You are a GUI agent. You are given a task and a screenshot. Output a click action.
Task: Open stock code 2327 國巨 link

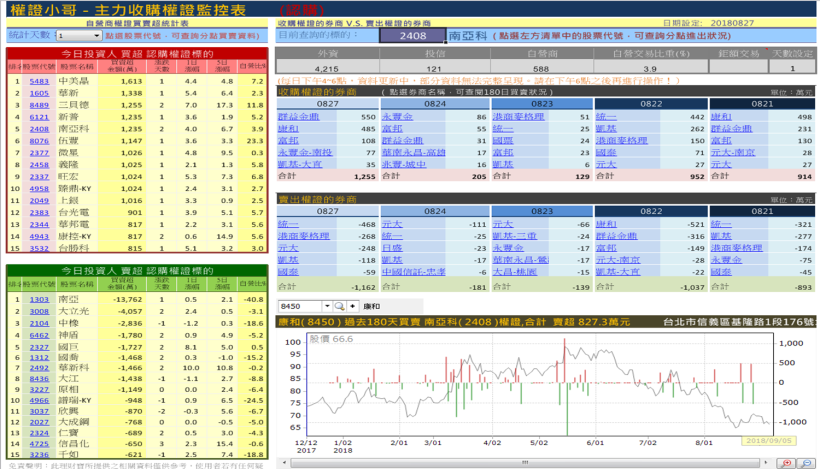[x=39, y=347]
